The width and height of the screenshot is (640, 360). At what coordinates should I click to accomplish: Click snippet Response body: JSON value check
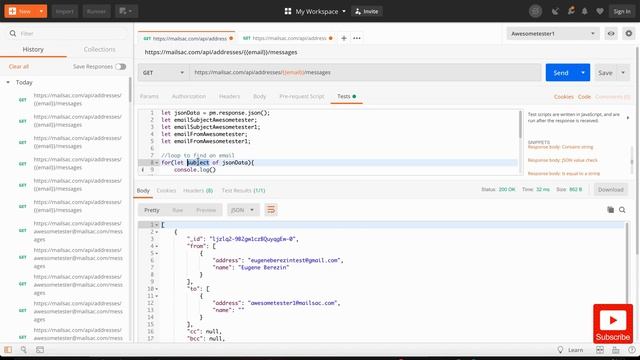tap(562, 160)
